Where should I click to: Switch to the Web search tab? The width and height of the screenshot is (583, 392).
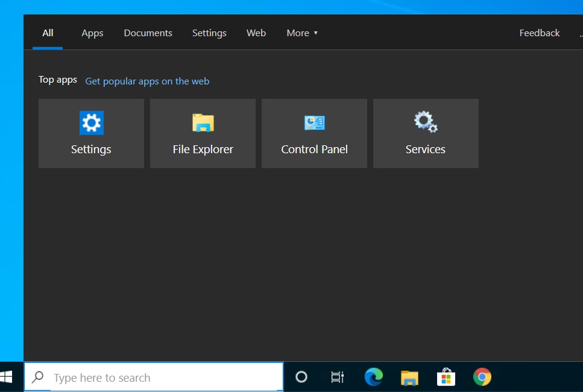[256, 33]
